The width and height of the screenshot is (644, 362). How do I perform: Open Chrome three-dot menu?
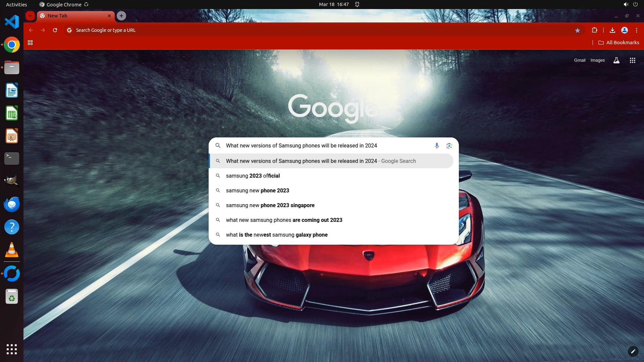(x=636, y=30)
